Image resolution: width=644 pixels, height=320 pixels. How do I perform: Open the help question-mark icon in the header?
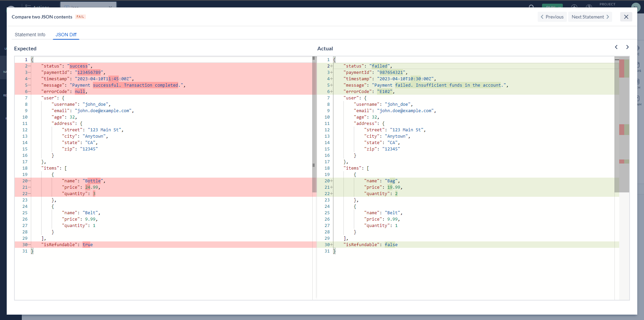point(589,7)
